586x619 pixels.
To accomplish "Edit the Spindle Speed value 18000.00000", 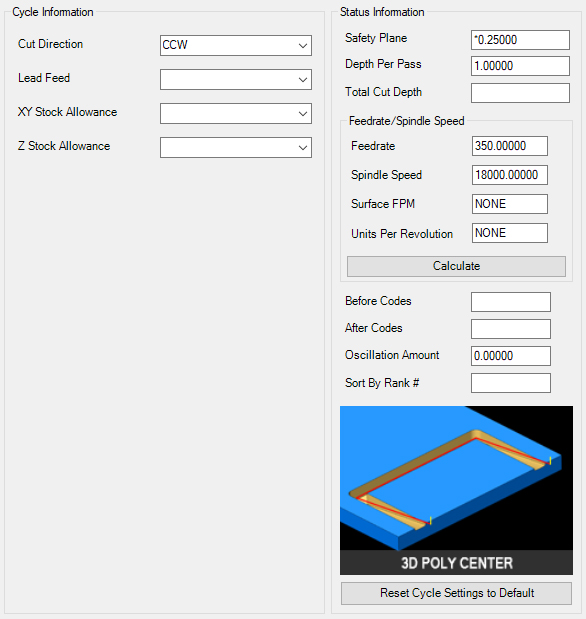I will pos(509,175).
